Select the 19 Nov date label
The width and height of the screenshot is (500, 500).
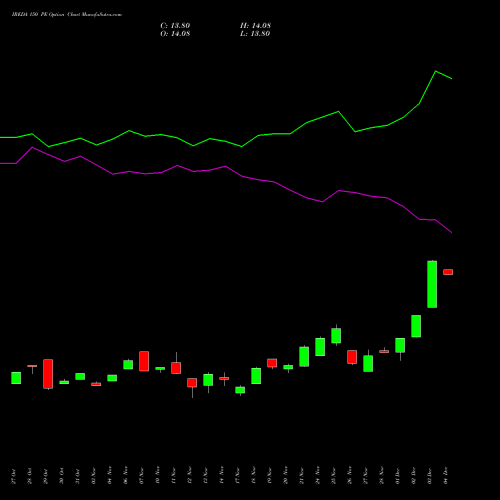pos(269,476)
